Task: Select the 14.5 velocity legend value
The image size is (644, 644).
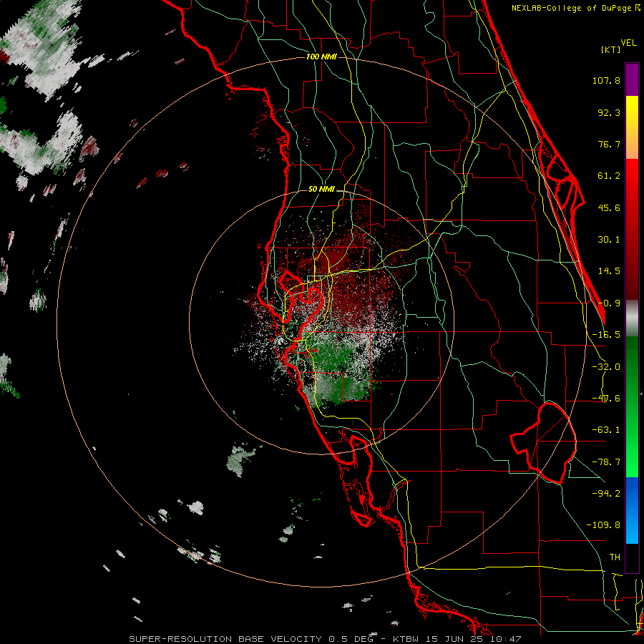Action: pos(609,271)
